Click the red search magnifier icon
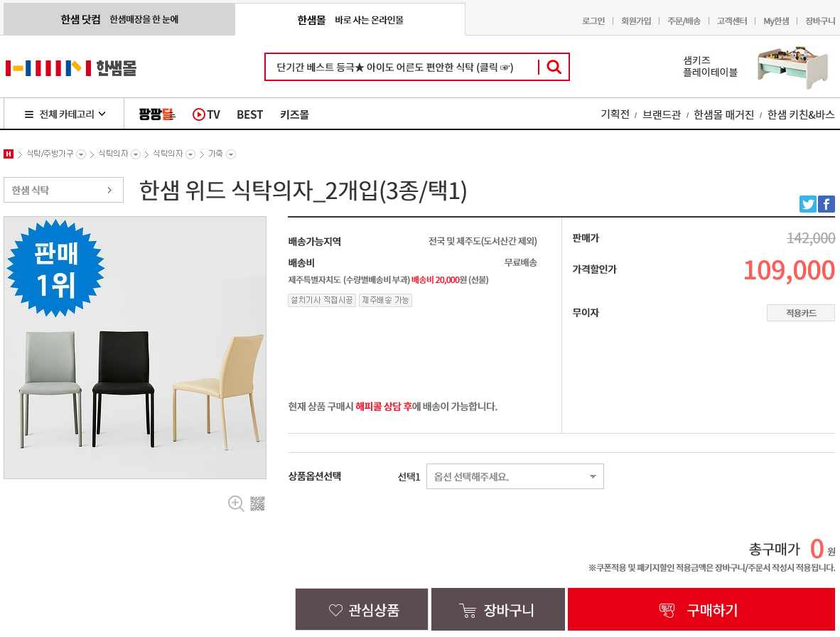 click(x=554, y=67)
